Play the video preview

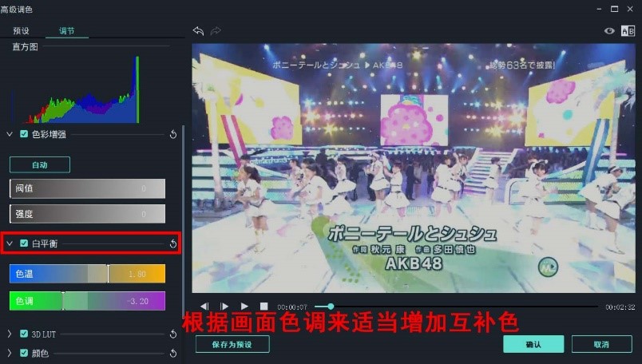[244, 306]
